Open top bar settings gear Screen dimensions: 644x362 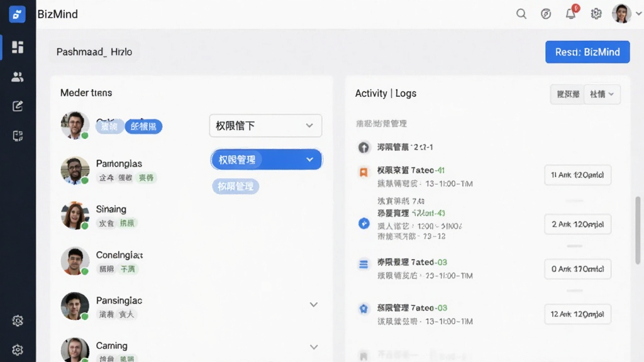[596, 14]
